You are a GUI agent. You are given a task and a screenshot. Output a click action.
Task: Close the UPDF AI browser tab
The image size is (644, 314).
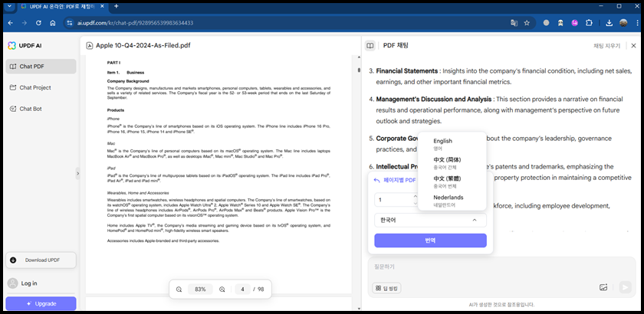point(103,7)
